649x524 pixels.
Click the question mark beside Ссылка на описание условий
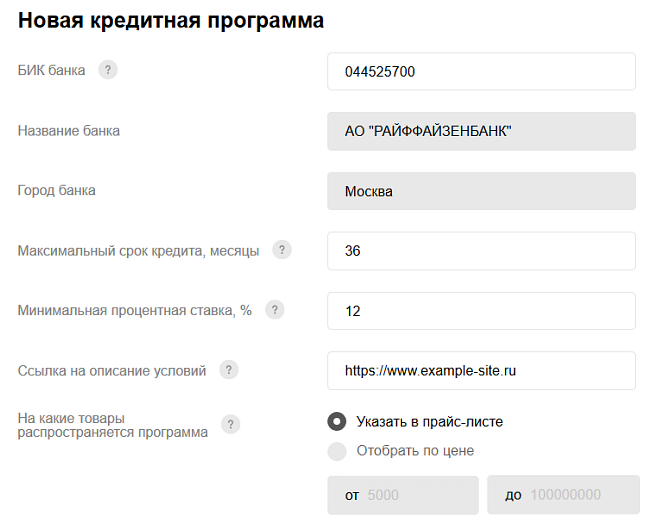tap(229, 370)
